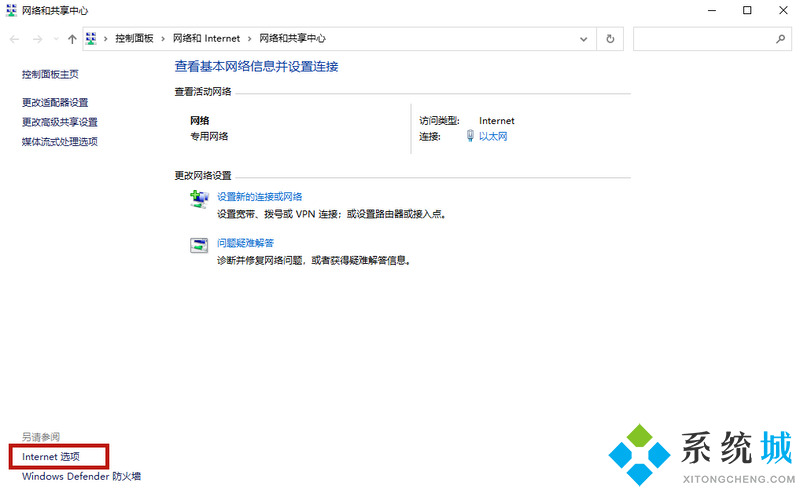
Task: Click the window title bar network icon
Action: (x=11, y=10)
